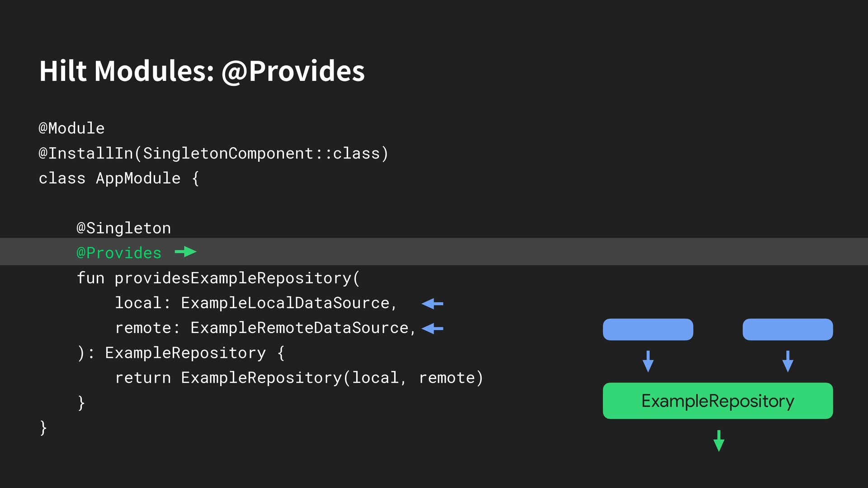Select the ExampleLocalDataSource parameter type
868x488 pixels.
tap(285, 303)
